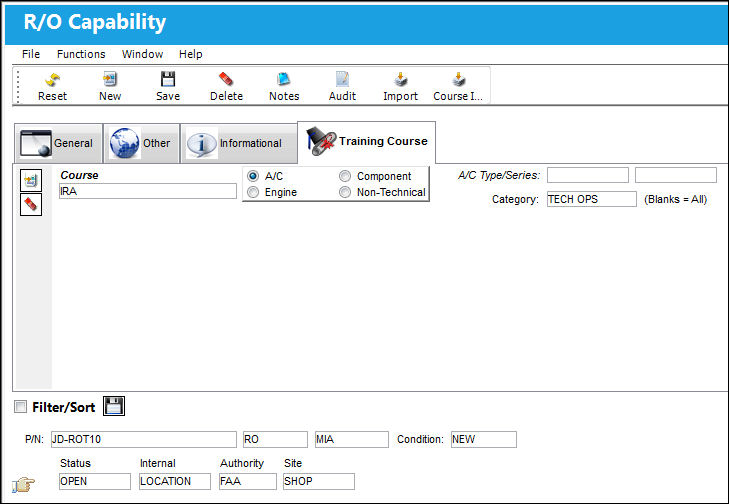
Task: Click the Course column header
Action: tap(79, 175)
